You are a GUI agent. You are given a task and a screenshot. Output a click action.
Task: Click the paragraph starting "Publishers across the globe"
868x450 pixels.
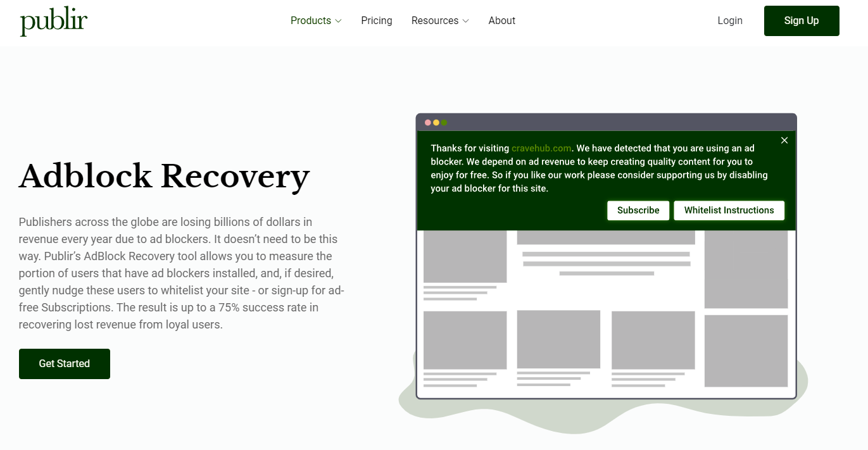click(x=182, y=273)
